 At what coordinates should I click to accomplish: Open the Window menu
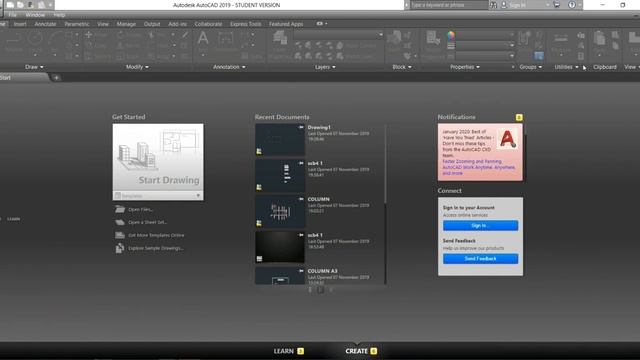(x=35, y=15)
